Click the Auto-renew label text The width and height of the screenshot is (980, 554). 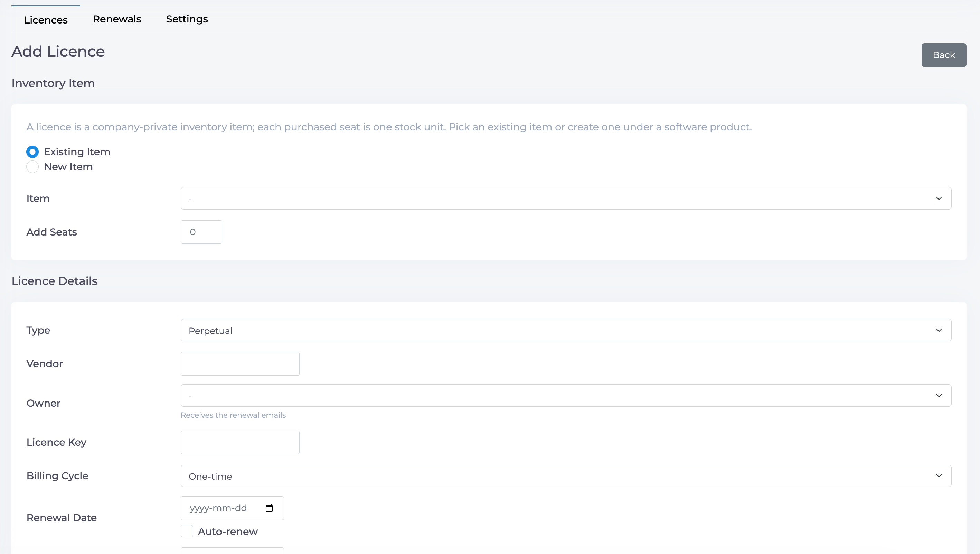pyautogui.click(x=227, y=532)
